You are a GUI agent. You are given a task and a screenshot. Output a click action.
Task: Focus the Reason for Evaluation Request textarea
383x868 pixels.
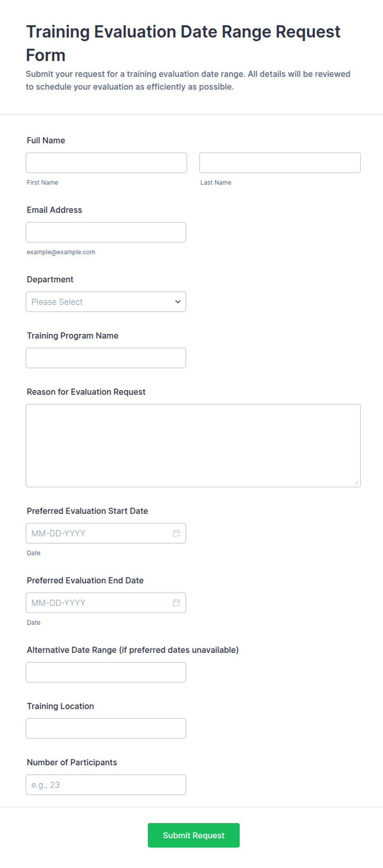pyautogui.click(x=193, y=446)
